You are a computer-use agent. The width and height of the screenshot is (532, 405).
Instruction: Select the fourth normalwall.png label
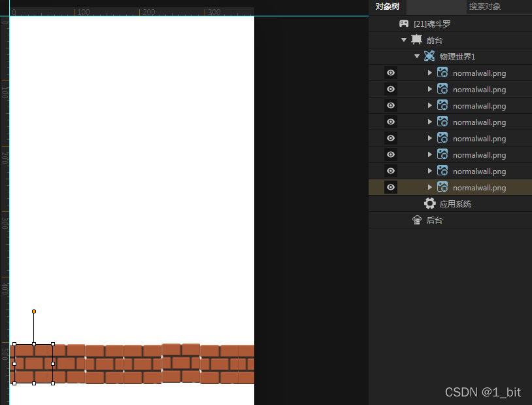(480, 122)
